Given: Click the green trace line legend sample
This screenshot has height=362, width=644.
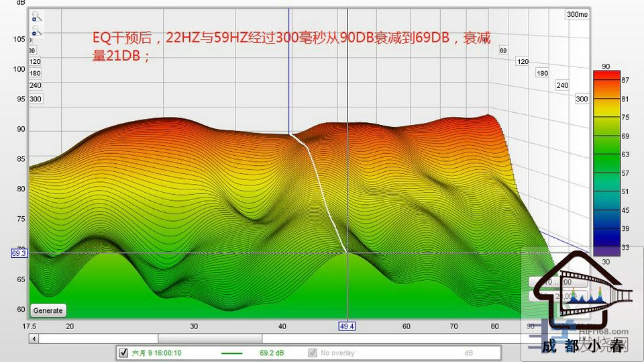Looking at the screenshot, I should 231,353.
